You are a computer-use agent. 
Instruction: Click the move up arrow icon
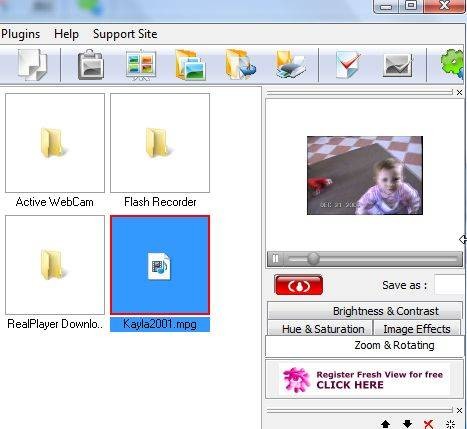coord(385,424)
